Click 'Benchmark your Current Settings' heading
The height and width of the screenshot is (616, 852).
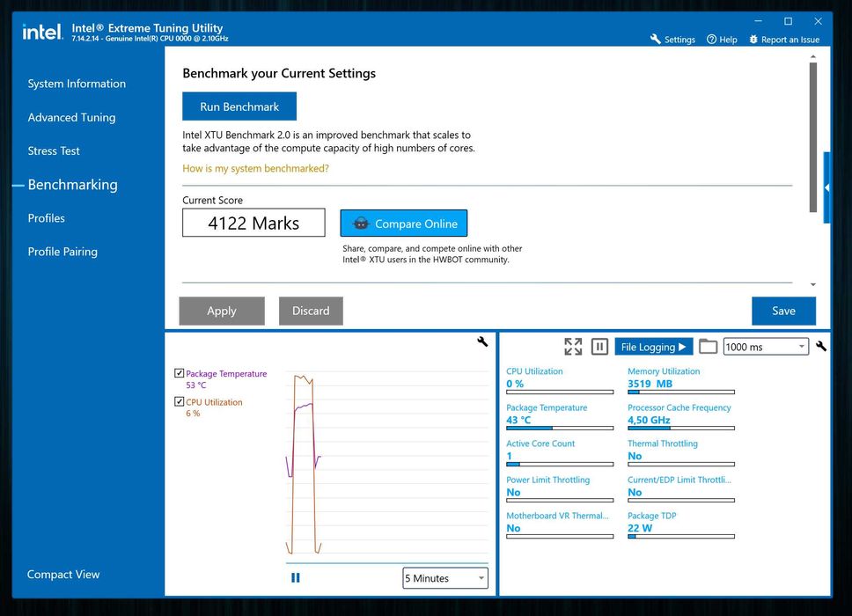pos(279,73)
